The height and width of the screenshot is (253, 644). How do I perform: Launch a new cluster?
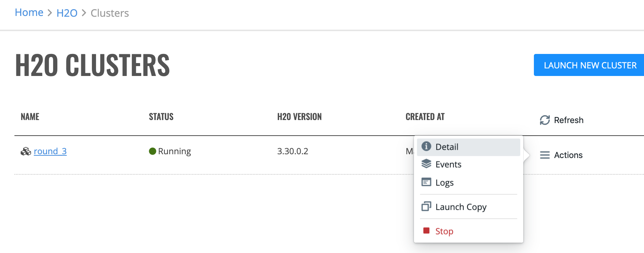pos(589,65)
